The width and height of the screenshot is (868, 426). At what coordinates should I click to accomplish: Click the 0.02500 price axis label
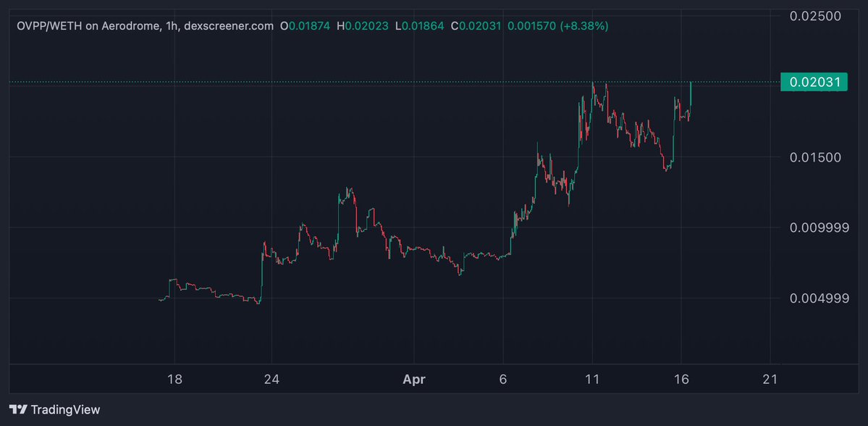815,15
